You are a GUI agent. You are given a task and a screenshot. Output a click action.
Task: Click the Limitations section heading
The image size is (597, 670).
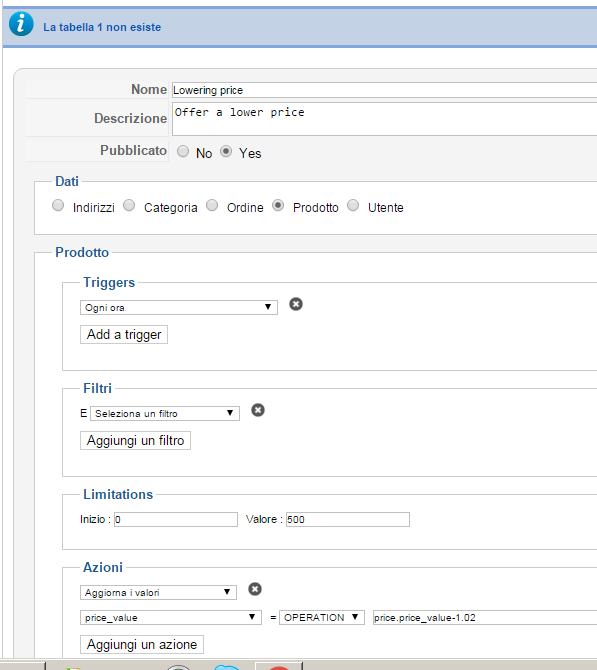tap(118, 494)
